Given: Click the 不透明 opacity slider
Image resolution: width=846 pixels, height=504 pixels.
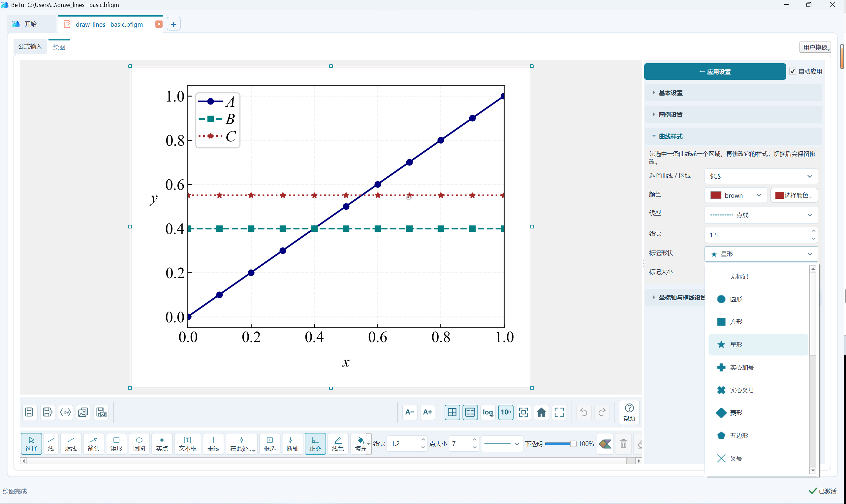Looking at the screenshot, I should tap(560, 444).
